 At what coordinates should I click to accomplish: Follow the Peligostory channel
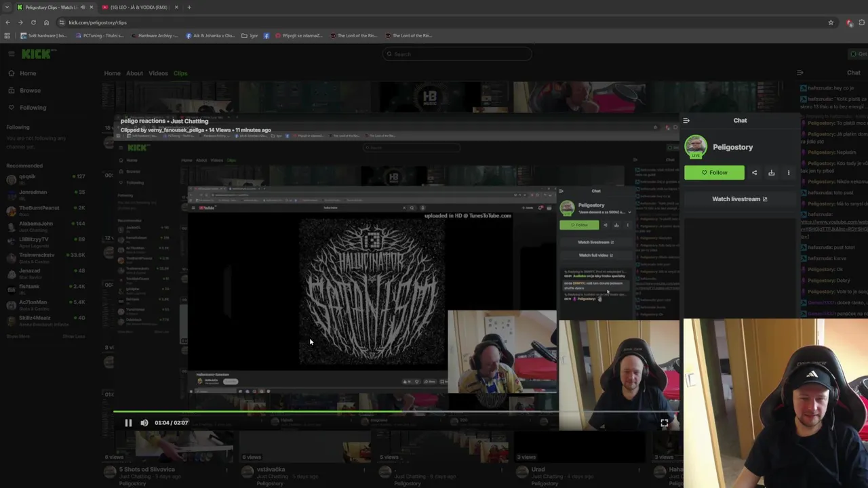714,173
